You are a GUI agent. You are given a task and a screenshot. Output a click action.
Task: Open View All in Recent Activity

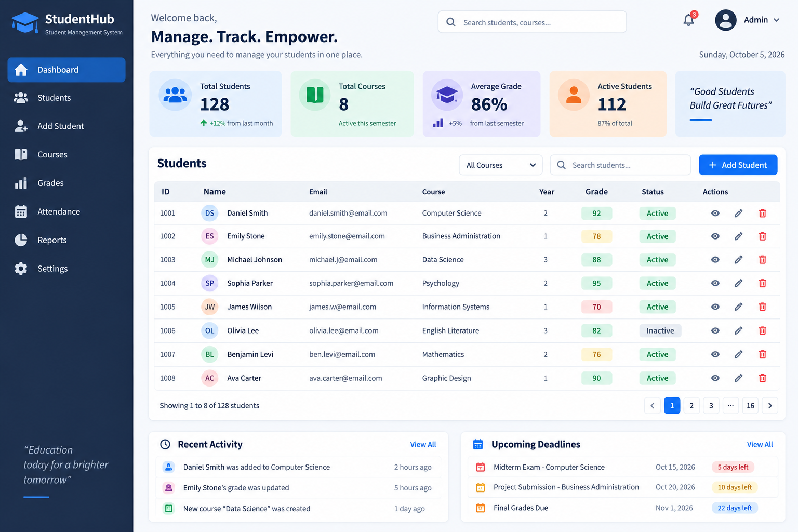pos(423,445)
